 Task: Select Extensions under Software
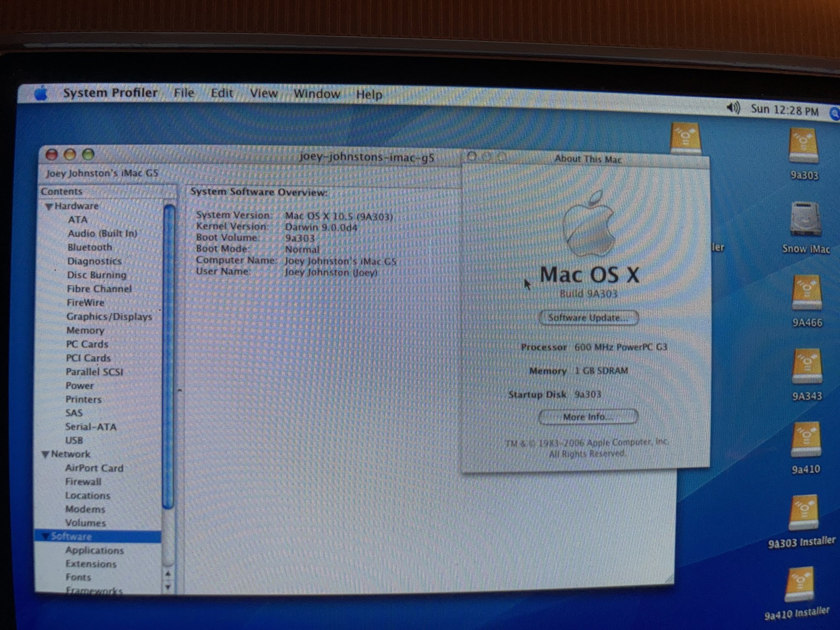[x=91, y=564]
